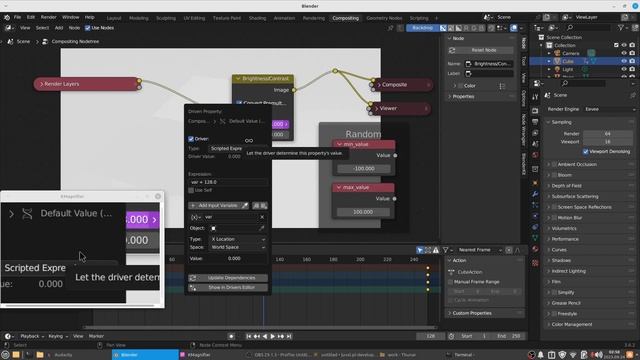640x360 pixels.
Task: Open the Blender logo menu
Action: tap(7, 18)
